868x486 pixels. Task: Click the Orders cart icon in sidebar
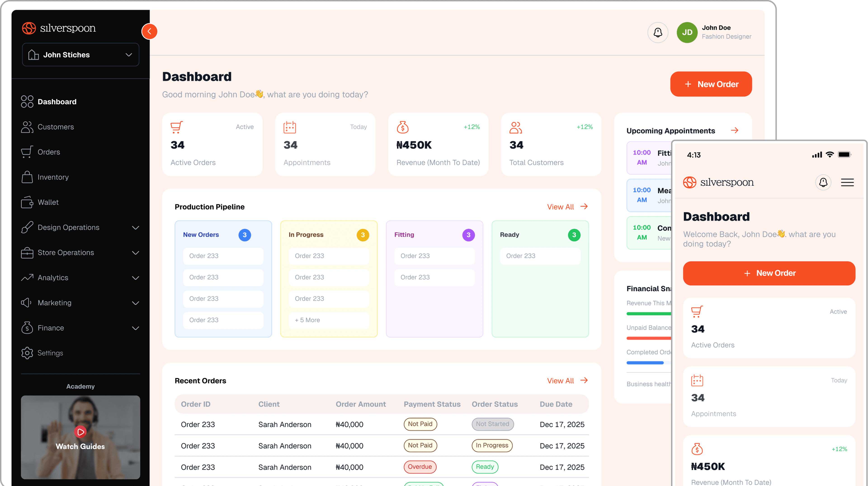click(x=27, y=152)
